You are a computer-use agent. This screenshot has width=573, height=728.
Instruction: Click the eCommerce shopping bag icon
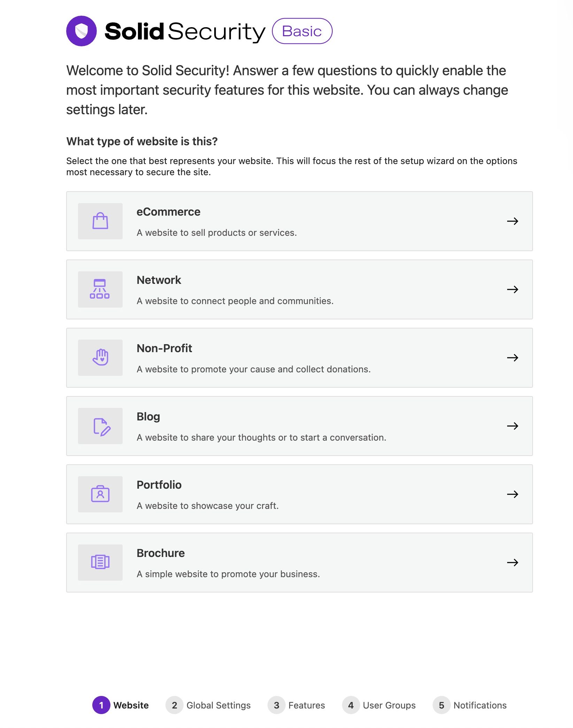pyautogui.click(x=100, y=221)
